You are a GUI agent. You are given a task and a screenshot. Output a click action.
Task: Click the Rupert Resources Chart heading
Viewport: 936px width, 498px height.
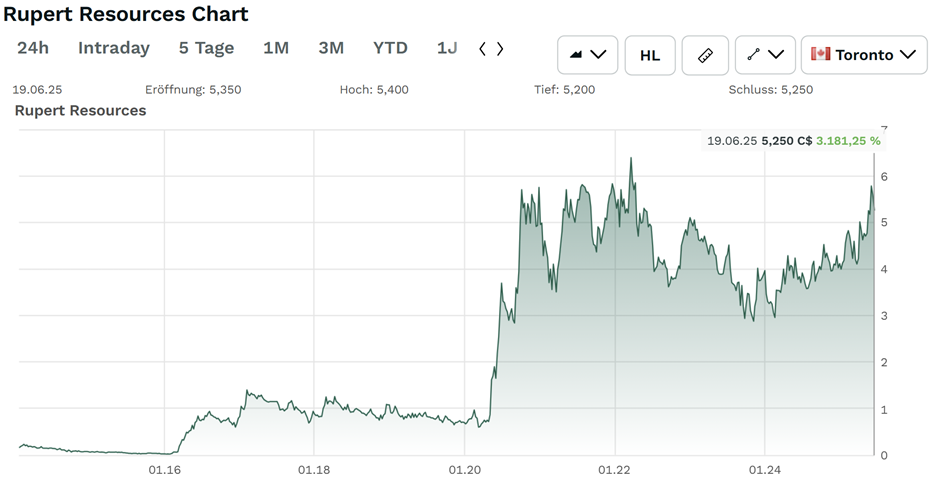click(x=126, y=15)
